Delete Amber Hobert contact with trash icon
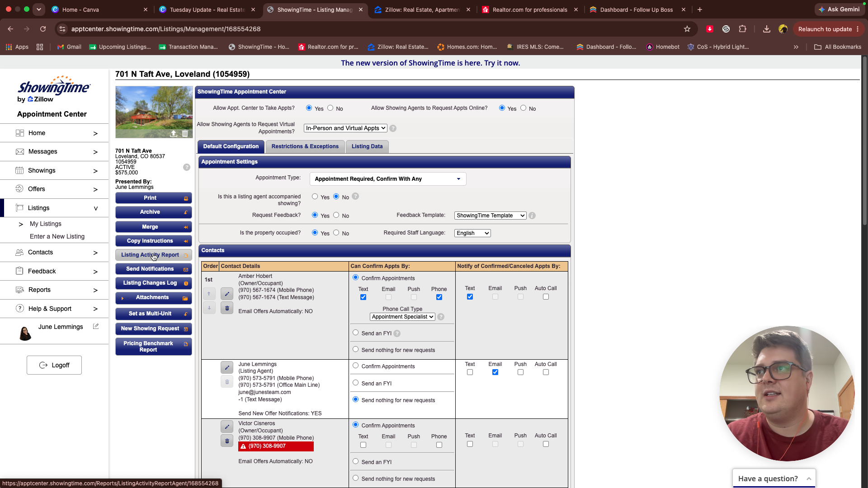Screen dimensions: 868x488 [x=227, y=308]
